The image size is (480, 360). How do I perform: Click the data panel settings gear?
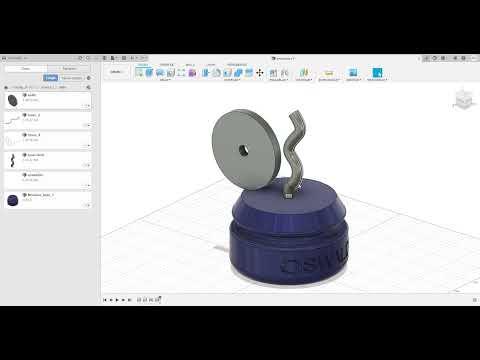(x=89, y=78)
